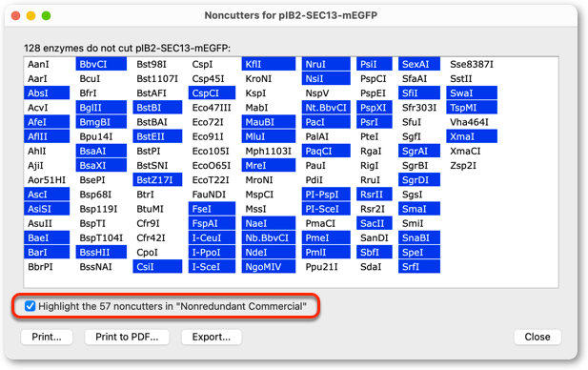Select highlighted enzyme SrfI
The width and height of the screenshot is (588, 370).
(419, 266)
